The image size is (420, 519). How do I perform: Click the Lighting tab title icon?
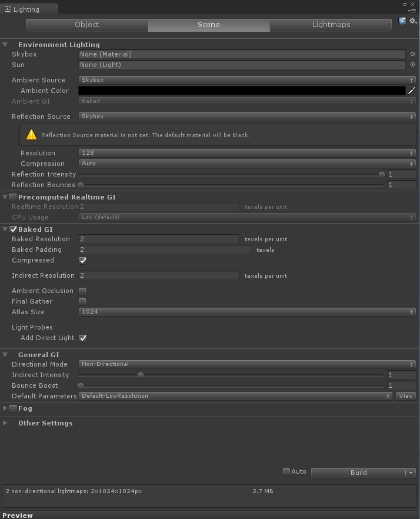(8, 9)
